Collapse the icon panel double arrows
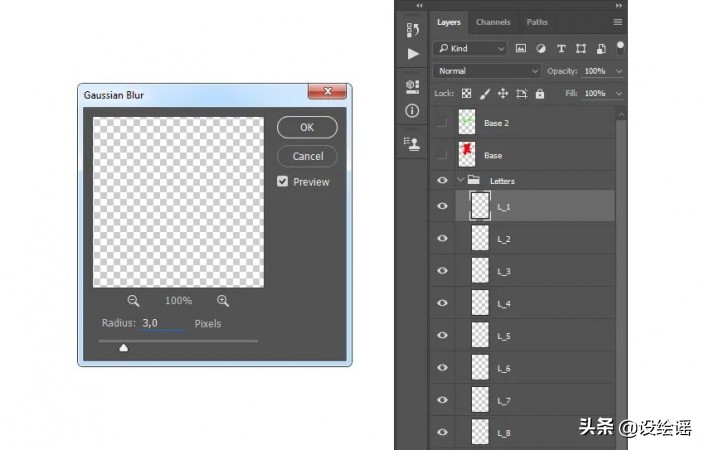705x450 pixels. coord(419,5)
